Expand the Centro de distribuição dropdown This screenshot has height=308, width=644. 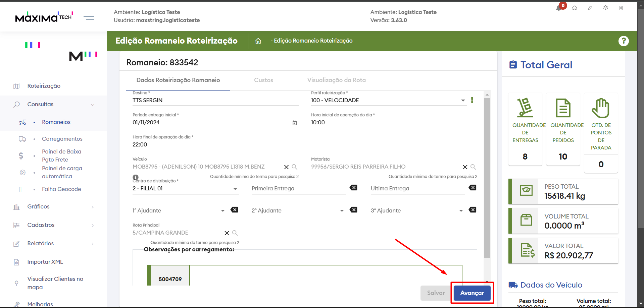[235, 189]
